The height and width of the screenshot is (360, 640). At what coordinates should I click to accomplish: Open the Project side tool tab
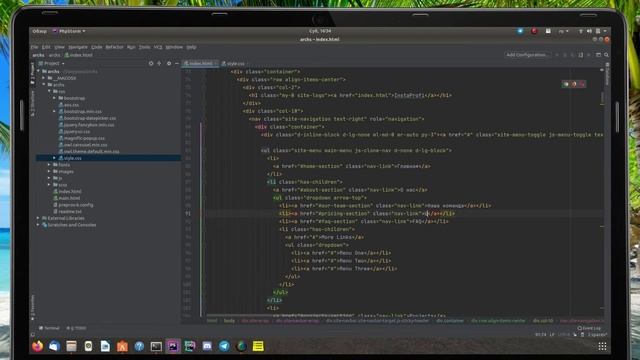tap(33, 73)
